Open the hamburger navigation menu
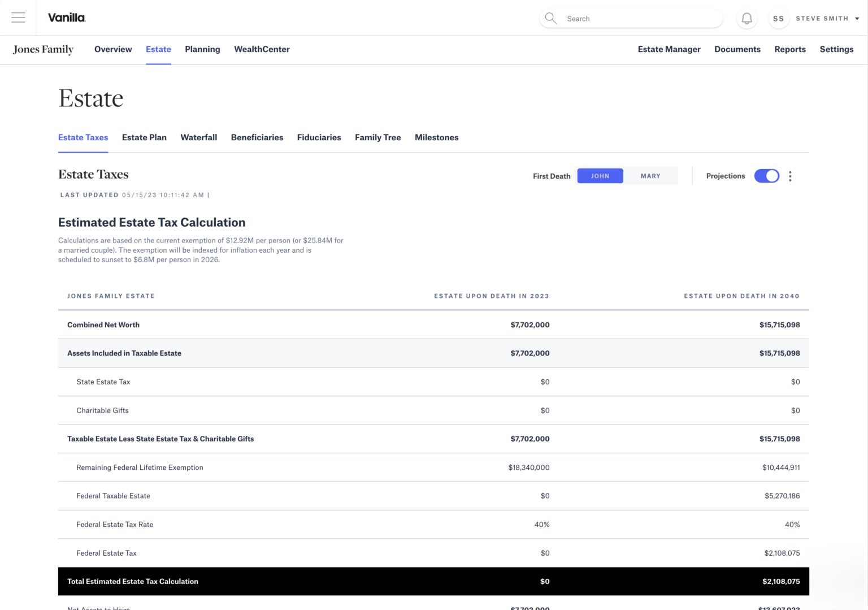This screenshot has height=610, width=868. click(x=18, y=18)
